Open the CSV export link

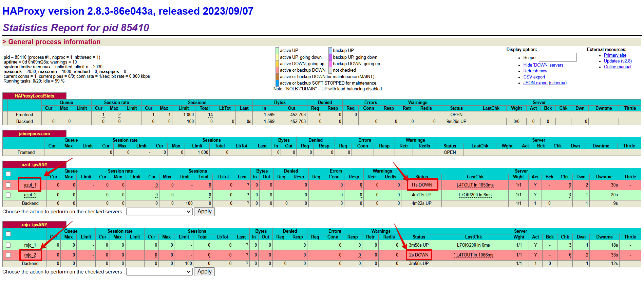[534, 77]
